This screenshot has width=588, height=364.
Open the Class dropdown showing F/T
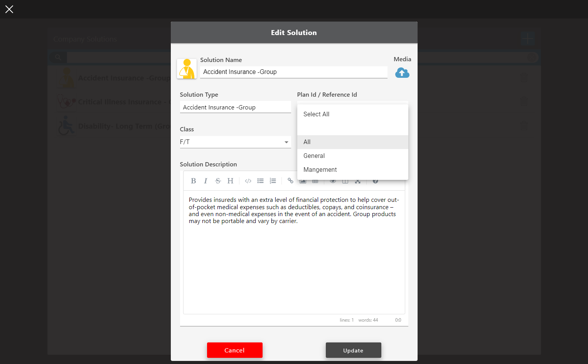click(x=236, y=142)
